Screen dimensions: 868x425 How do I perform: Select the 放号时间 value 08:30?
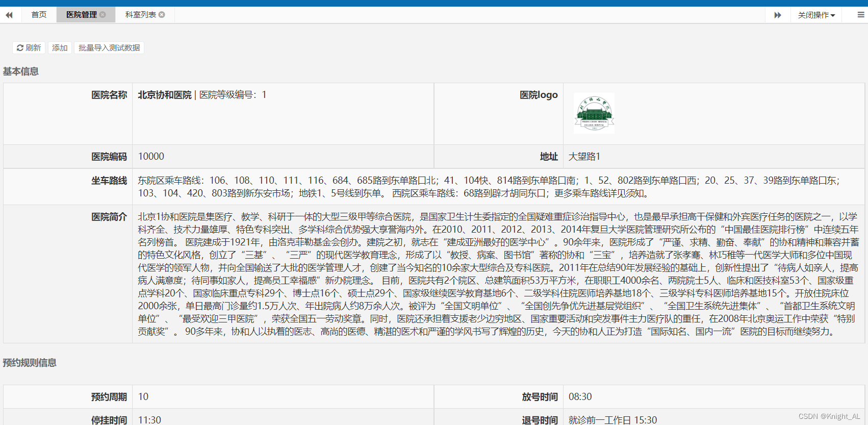[x=580, y=397]
